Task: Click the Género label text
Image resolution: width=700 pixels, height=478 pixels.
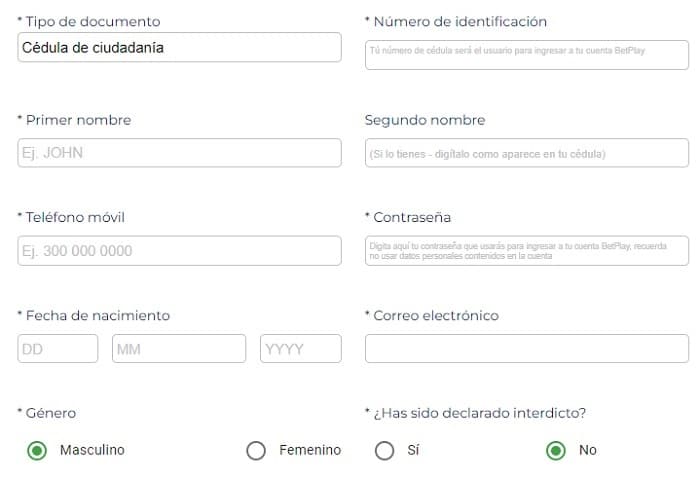Action: click(x=50, y=413)
